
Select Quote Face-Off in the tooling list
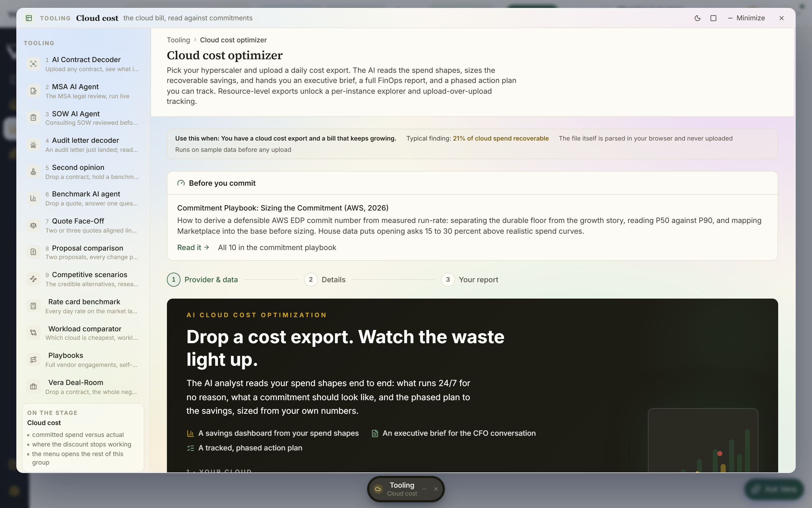(x=83, y=225)
